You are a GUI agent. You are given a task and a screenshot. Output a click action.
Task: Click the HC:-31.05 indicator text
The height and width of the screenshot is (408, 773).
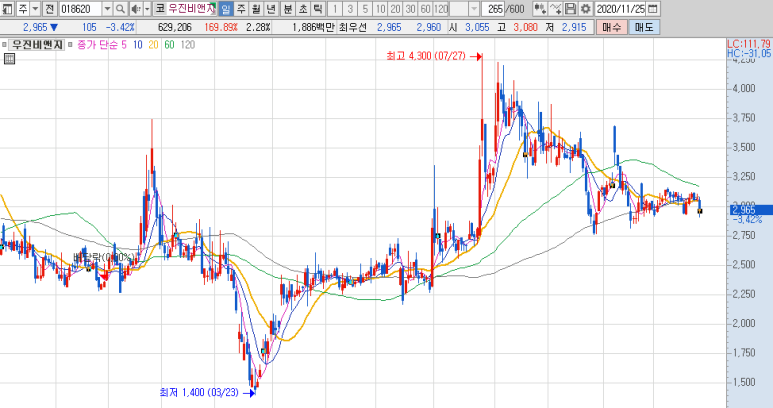[x=748, y=53]
